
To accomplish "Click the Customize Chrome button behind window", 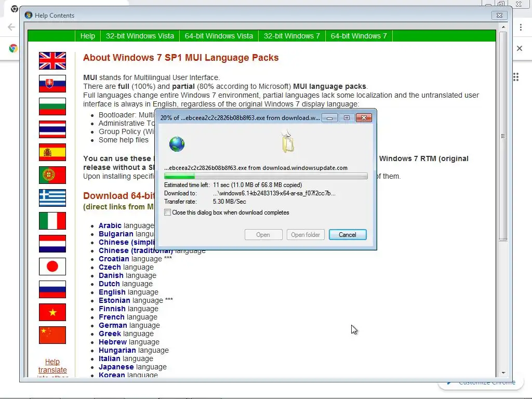I will coord(481,383).
